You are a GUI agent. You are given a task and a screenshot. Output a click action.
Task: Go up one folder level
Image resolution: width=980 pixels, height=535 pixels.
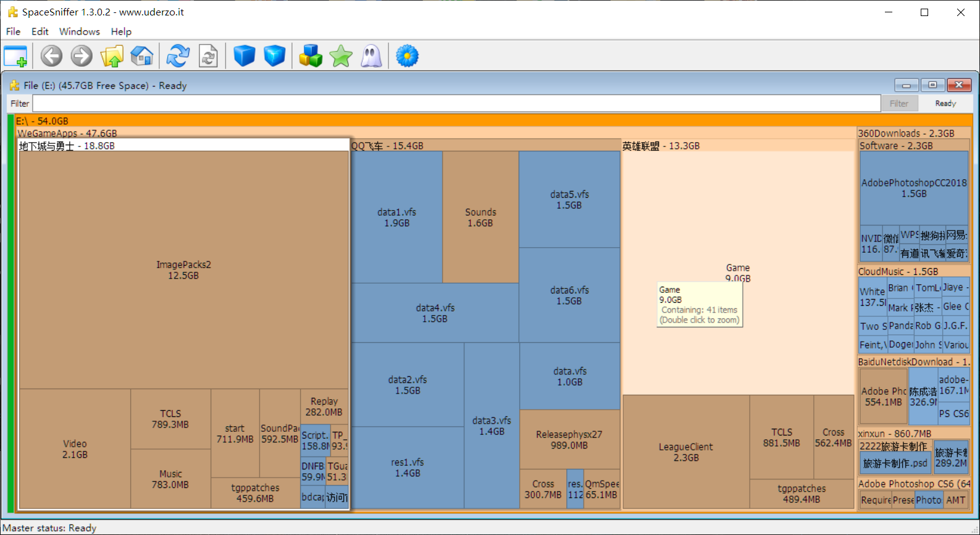coord(112,56)
